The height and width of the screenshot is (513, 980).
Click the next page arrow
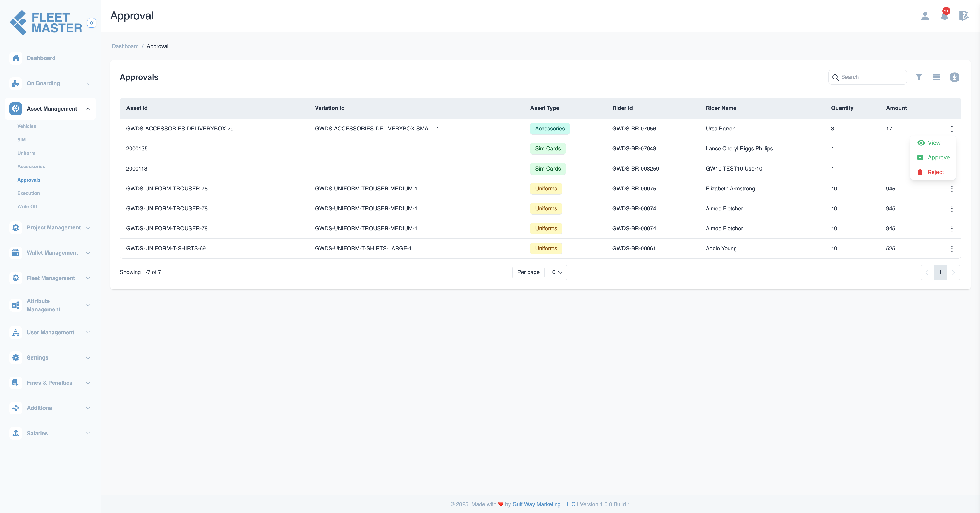(954, 273)
